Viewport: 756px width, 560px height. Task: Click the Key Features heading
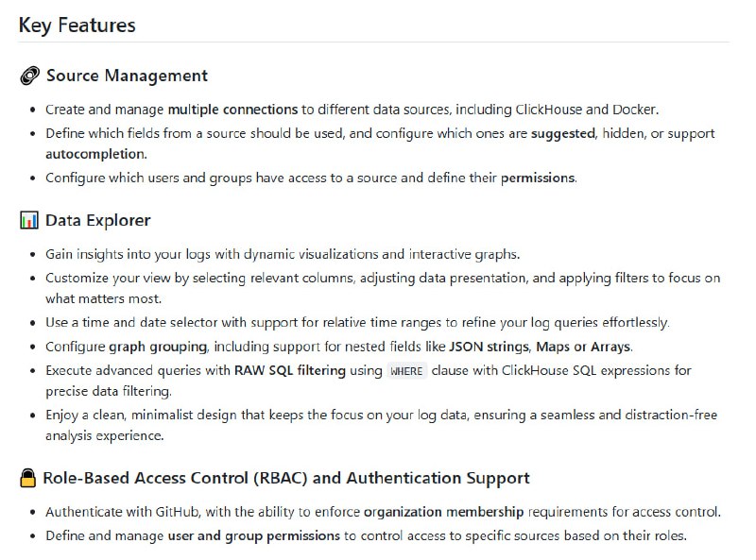(x=77, y=25)
